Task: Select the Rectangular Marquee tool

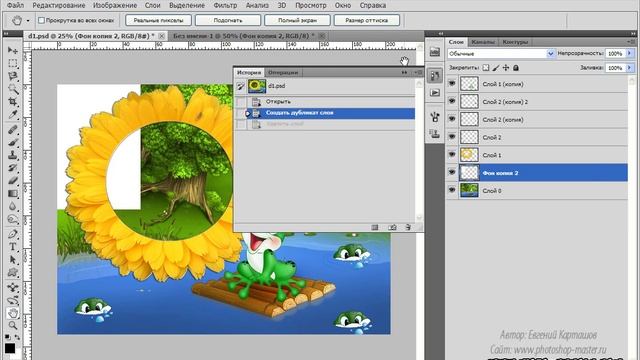Action: coord(13,63)
